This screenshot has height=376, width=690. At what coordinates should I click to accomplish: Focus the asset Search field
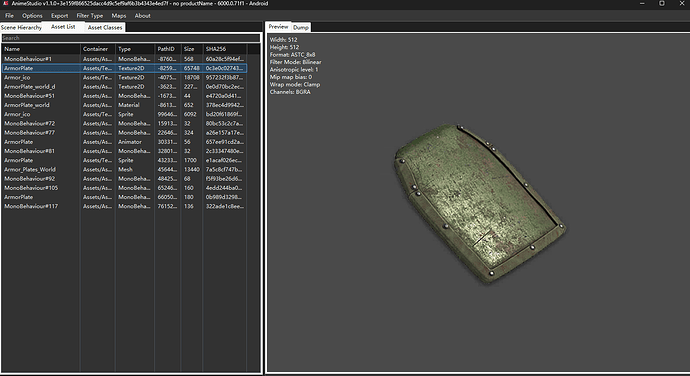pos(131,38)
